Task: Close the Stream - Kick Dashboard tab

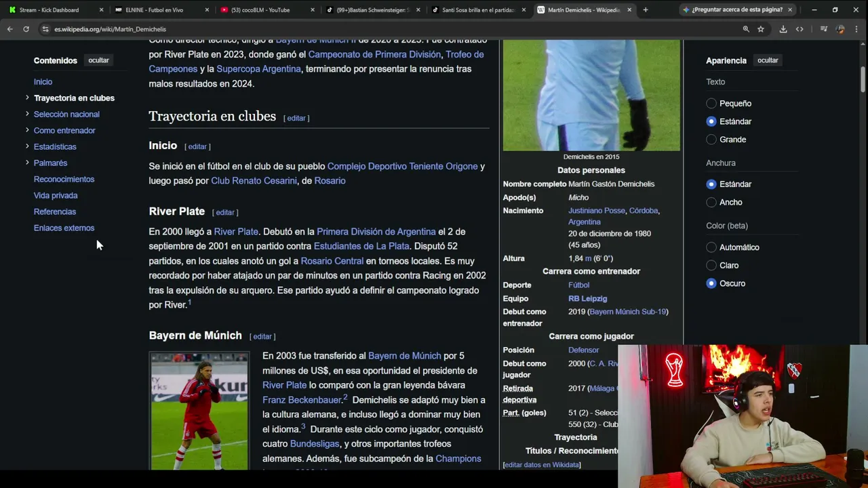Action: pyautogui.click(x=101, y=10)
